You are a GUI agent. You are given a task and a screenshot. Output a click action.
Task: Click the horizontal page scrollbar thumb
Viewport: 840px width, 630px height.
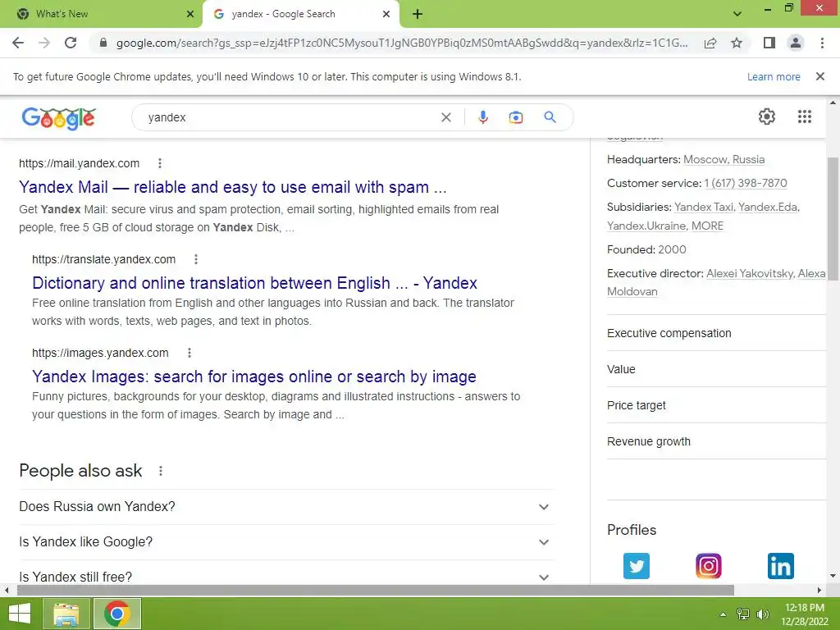click(x=375, y=591)
